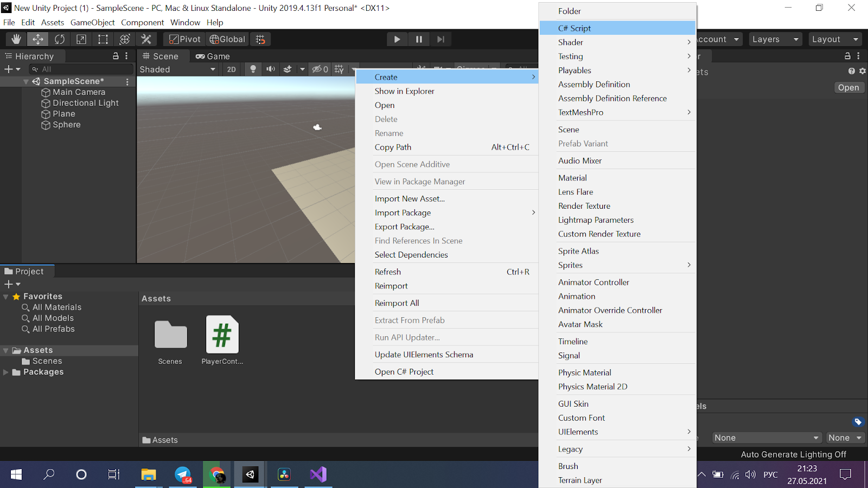Viewport: 868px width, 488px height.
Task: Open Inspector help icon
Action: [852, 71]
